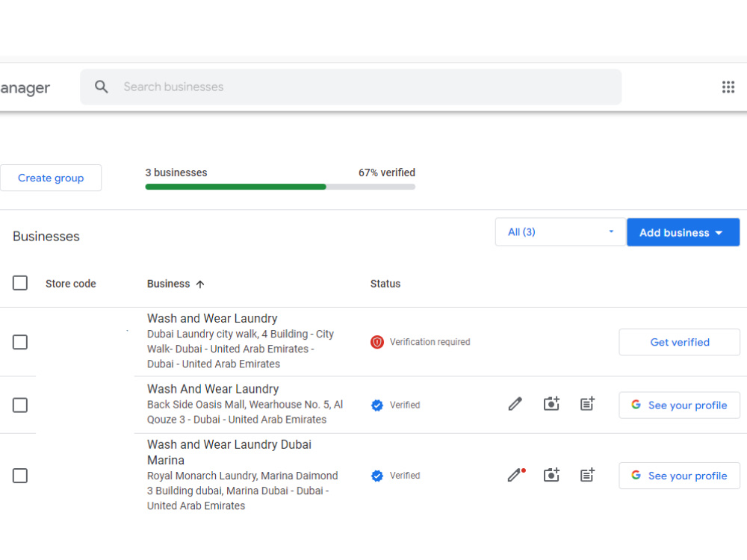Open Wash and Wear Laundry City Walk name
747x560 pixels.
212,318
